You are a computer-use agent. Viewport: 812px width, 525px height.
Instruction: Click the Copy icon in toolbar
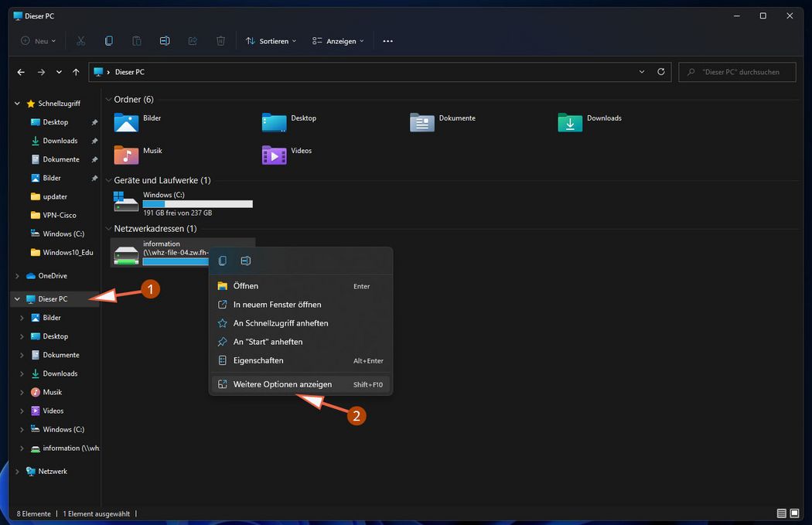point(109,41)
